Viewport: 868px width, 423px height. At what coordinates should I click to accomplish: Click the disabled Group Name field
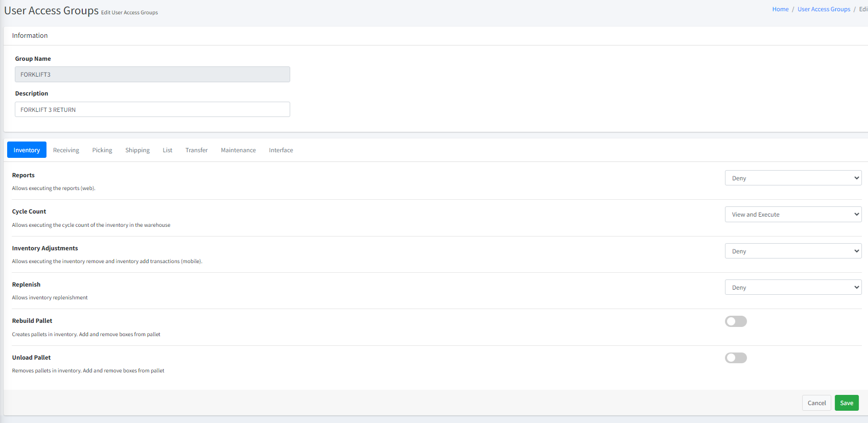(152, 75)
